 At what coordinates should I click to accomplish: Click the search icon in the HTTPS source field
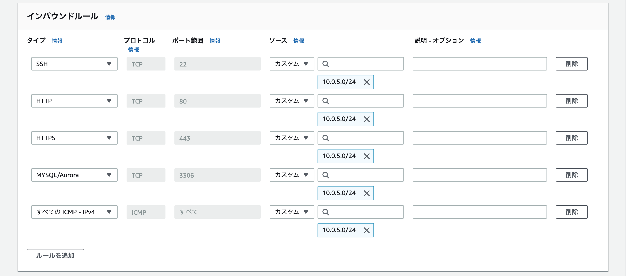click(326, 138)
